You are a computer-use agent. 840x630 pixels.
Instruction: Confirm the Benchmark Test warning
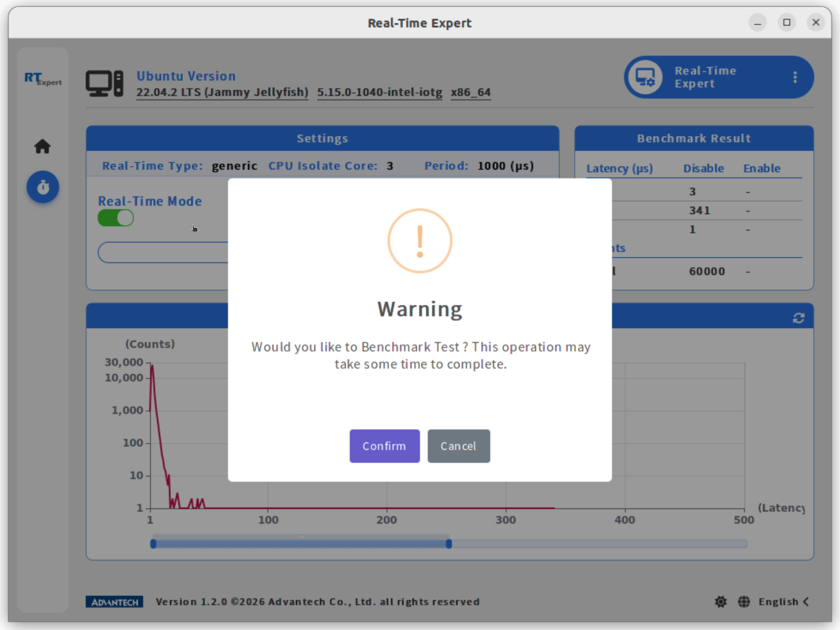384,446
